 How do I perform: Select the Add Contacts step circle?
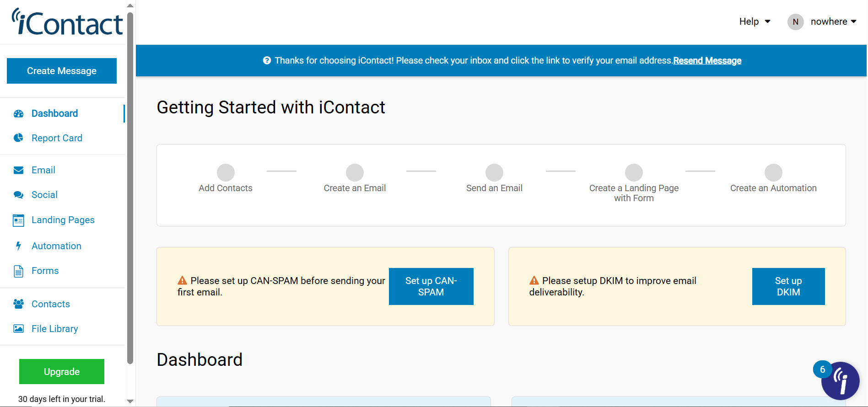pos(226,173)
